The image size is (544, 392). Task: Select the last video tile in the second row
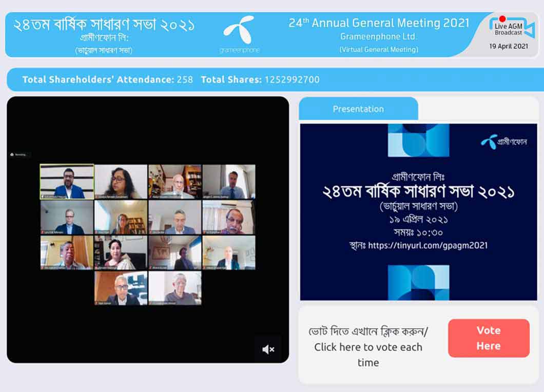pyautogui.click(x=229, y=217)
